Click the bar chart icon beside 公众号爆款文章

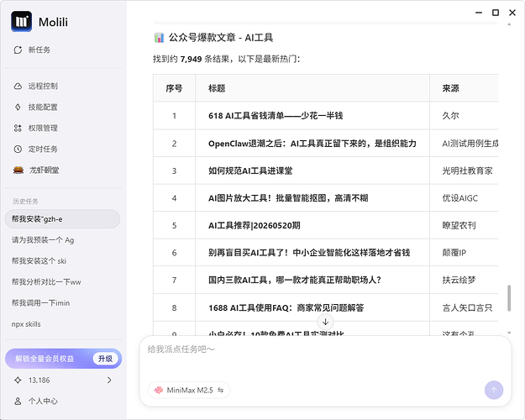[x=159, y=38]
